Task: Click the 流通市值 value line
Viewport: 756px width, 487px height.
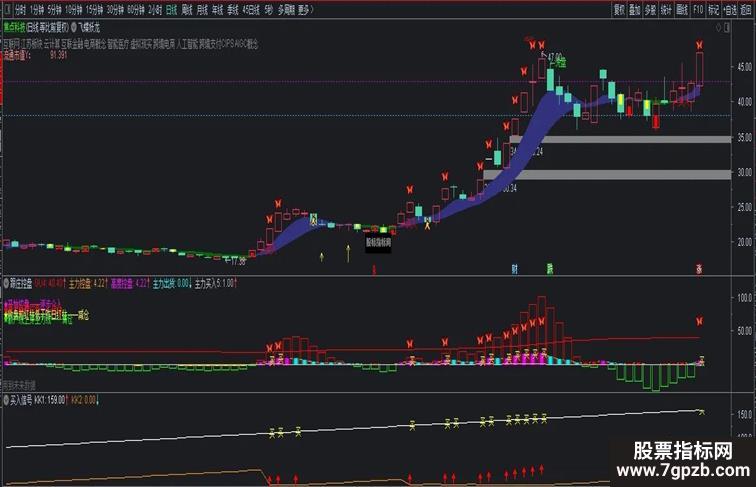Action: click(35, 55)
